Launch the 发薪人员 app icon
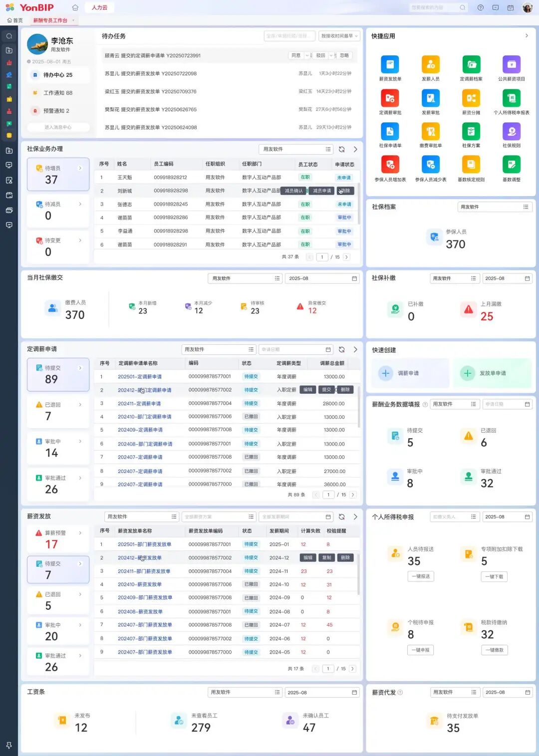 pyautogui.click(x=430, y=65)
